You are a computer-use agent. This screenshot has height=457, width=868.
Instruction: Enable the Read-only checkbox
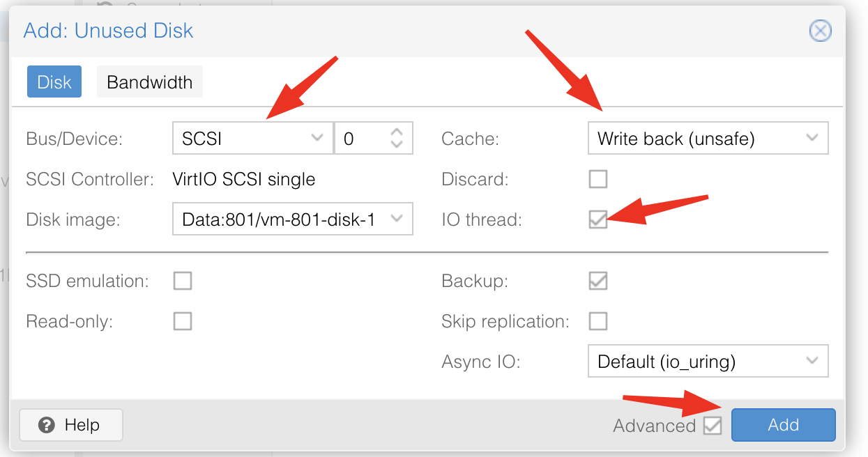click(x=183, y=321)
